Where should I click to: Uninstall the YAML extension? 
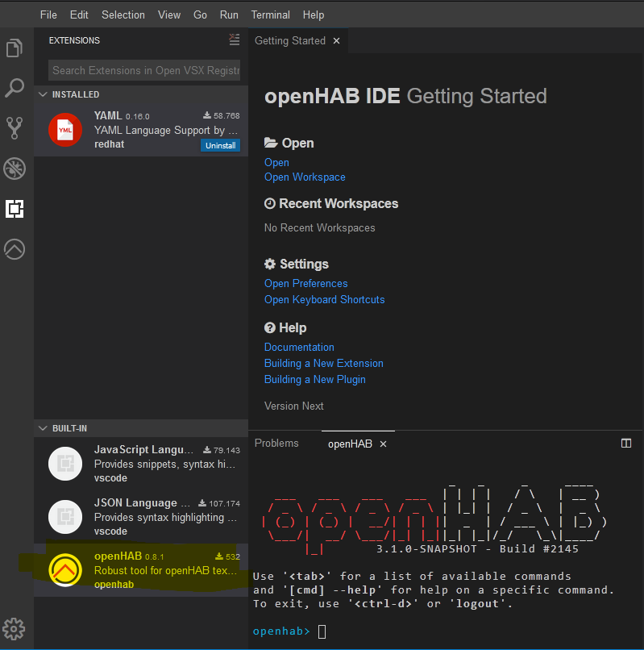coord(220,146)
